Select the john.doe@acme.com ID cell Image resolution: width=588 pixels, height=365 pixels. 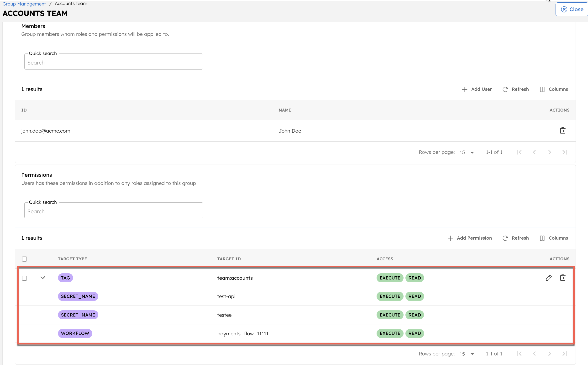46,131
